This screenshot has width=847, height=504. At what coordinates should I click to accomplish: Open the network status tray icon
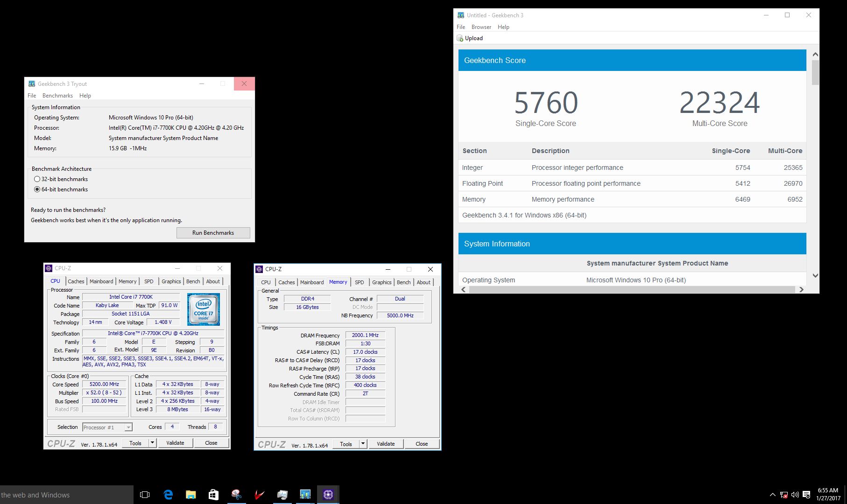point(784,495)
